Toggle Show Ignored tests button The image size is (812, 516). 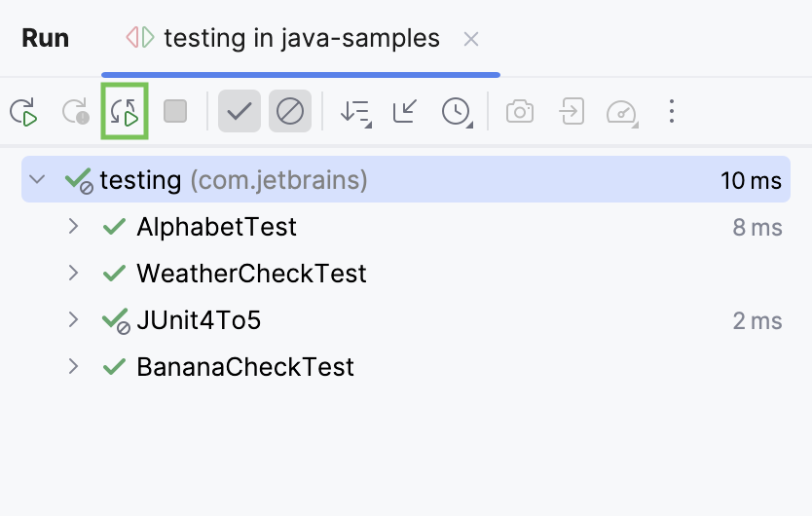click(x=289, y=111)
